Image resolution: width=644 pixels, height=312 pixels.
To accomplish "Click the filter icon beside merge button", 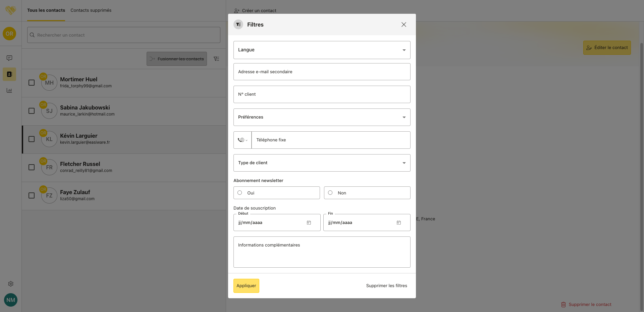I will [x=216, y=59].
